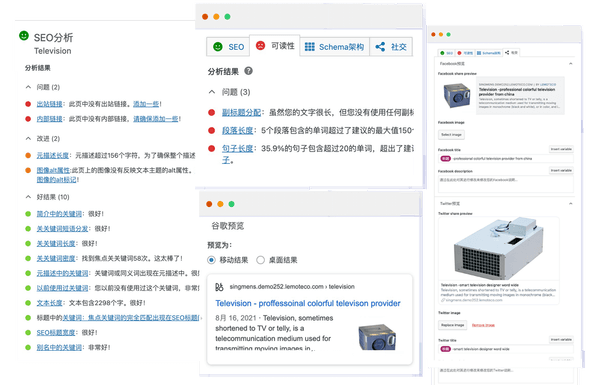This screenshot has height=385, width=600.
Task: Switch to the 社交 share tab
Action: 391,47
